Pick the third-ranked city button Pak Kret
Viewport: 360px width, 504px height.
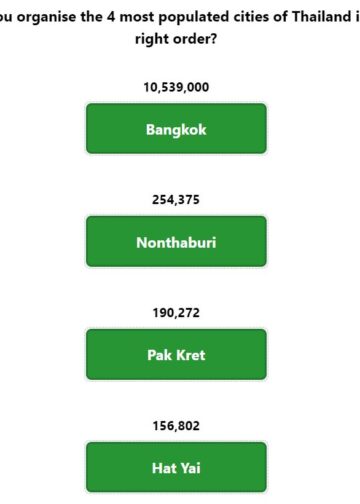point(176,354)
